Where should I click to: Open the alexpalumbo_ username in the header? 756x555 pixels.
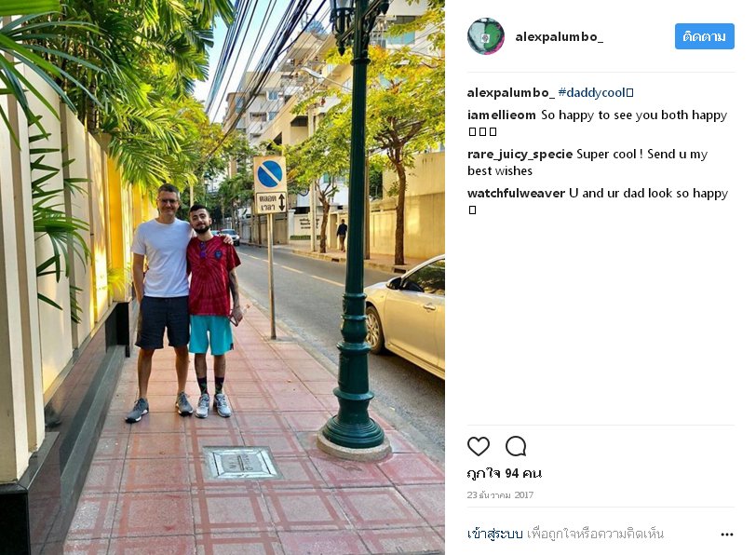pyautogui.click(x=559, y=36)
